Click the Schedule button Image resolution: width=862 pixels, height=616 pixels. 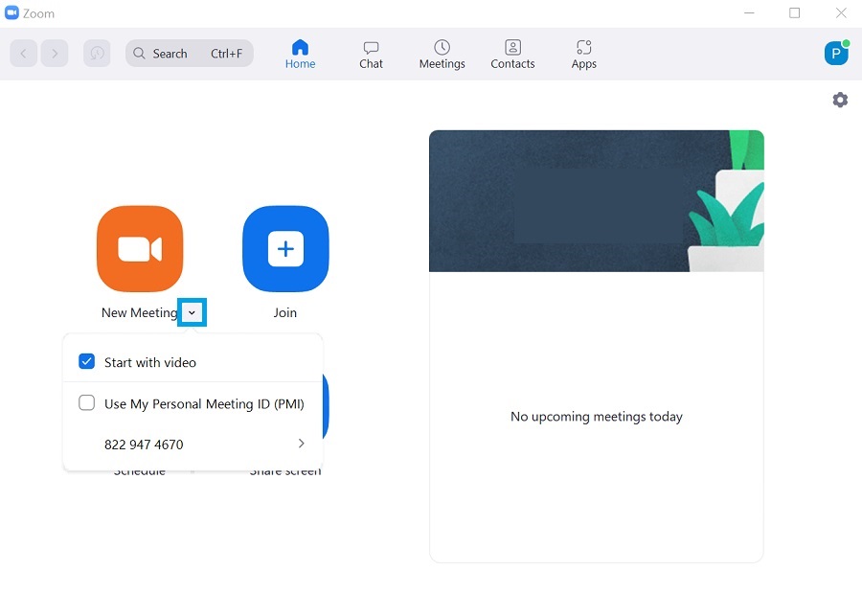click(x=140, y=469)
